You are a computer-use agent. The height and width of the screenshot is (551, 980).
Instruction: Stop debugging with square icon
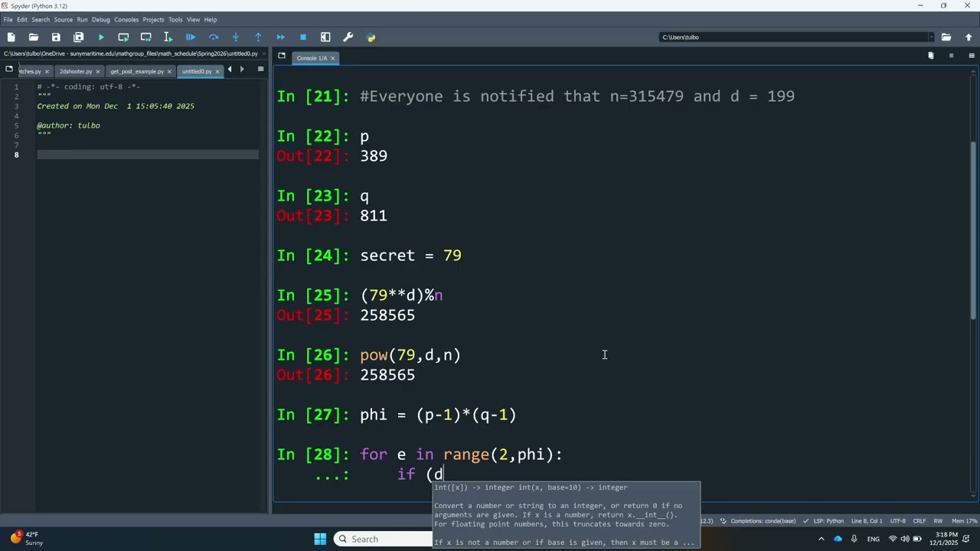point(303,37)
